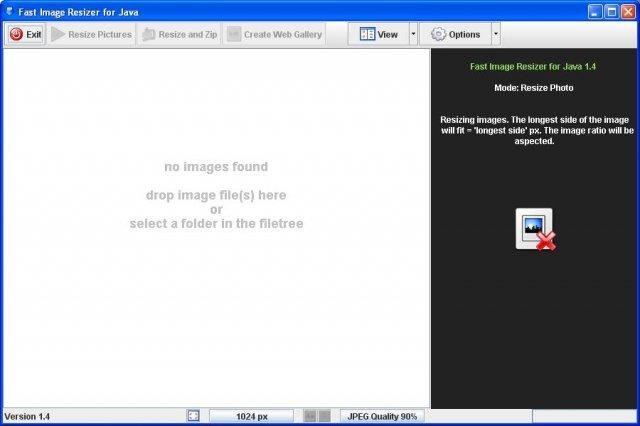Click the app icon in title bar
The height and width of the screenshot is (426, 640).
(x=9, y=11)
